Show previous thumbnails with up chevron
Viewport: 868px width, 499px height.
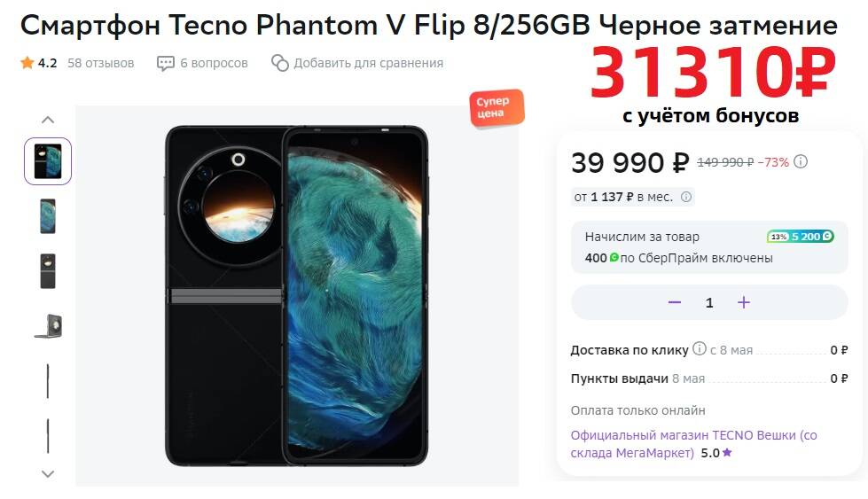coord(48,120)
